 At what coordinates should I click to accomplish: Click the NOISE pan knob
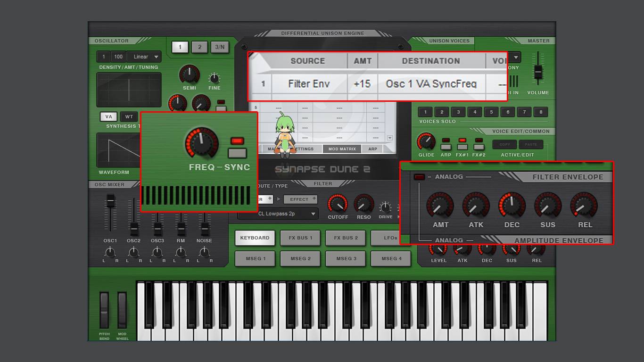205,253
